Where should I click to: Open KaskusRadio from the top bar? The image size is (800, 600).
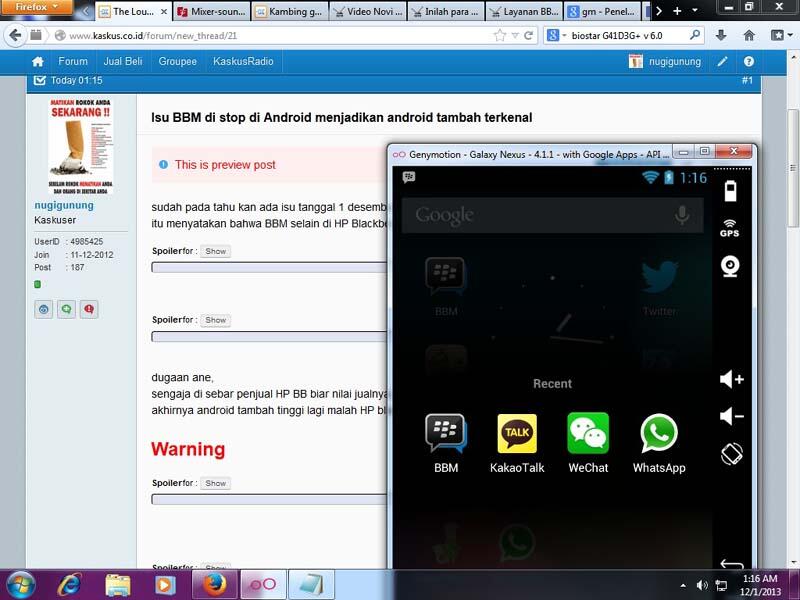coord(243,61)
